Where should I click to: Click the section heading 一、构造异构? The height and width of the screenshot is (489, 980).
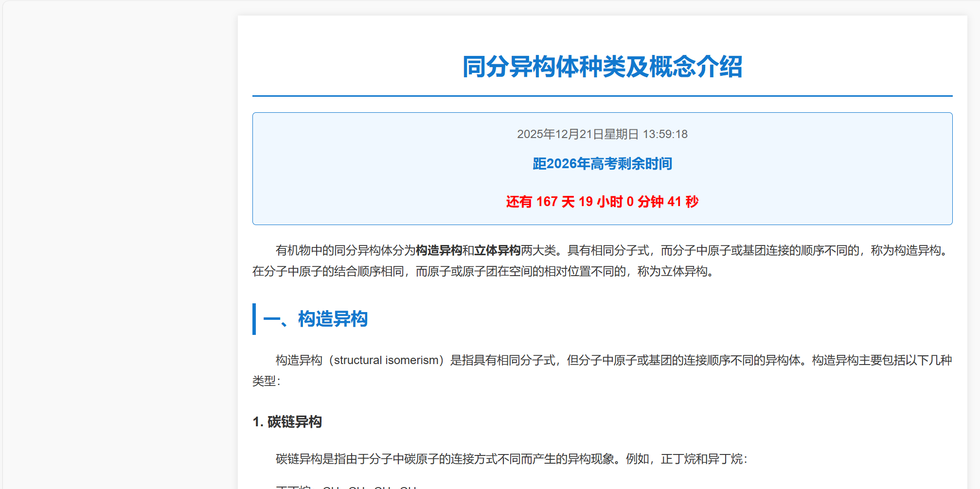315,319
